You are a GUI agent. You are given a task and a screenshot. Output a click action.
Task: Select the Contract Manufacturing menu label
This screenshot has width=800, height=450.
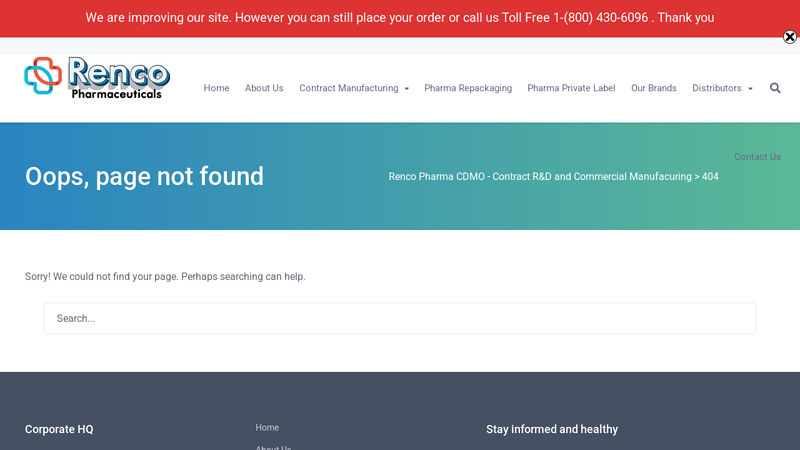point(348,88)
